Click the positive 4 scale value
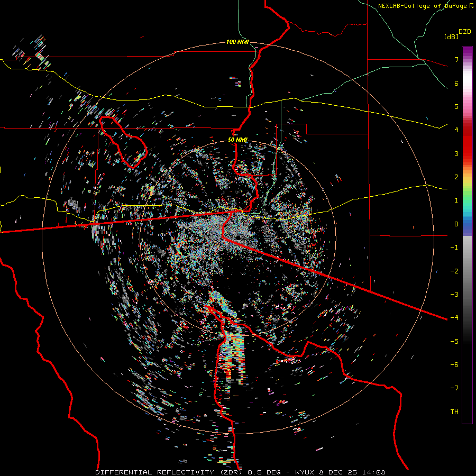The image size is (476, 476). pos(456,130)
